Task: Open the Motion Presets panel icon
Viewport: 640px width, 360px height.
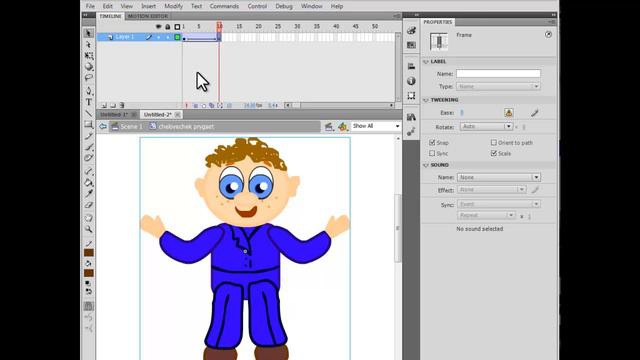Action: 411,131
